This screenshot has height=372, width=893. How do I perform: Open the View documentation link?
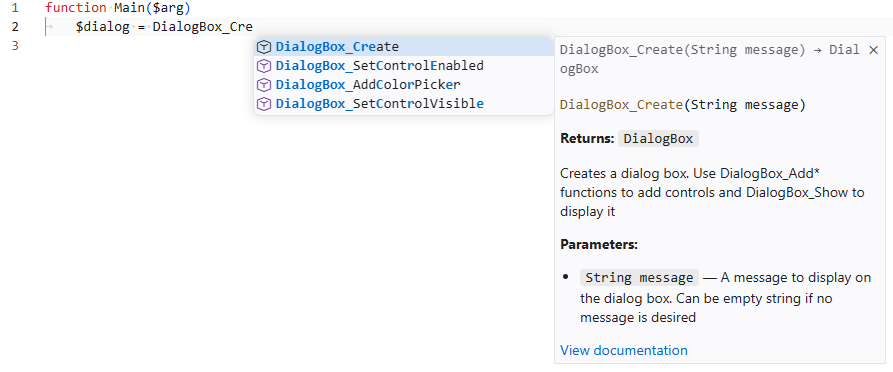[x=624, y=350]
